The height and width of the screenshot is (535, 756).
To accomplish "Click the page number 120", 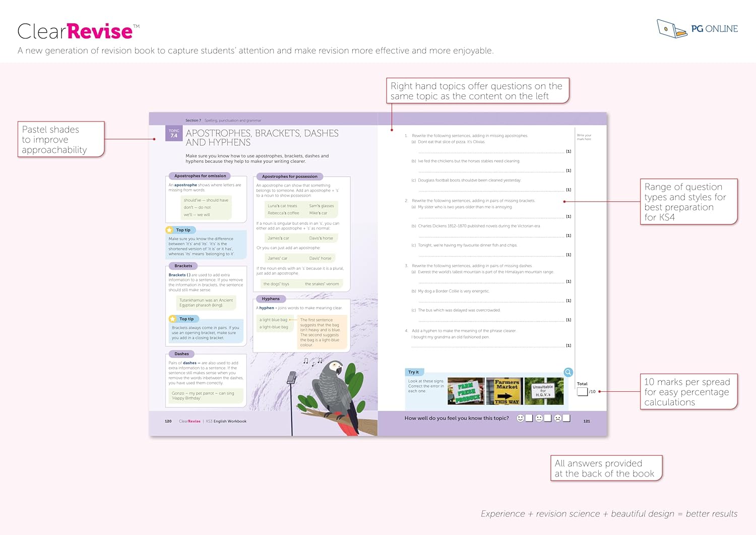I will pyautogui.click(x=168, y=421).
